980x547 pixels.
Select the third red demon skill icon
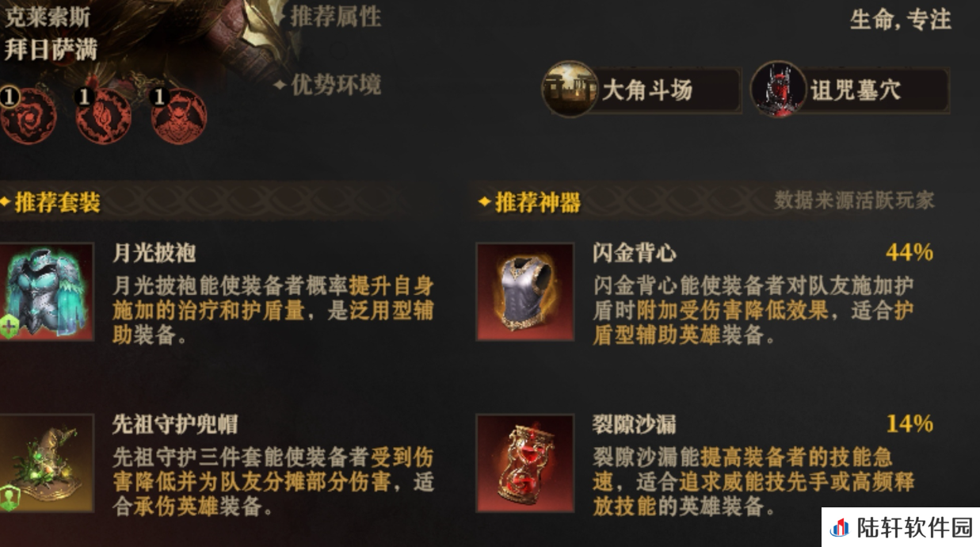(x=179, y=116)
